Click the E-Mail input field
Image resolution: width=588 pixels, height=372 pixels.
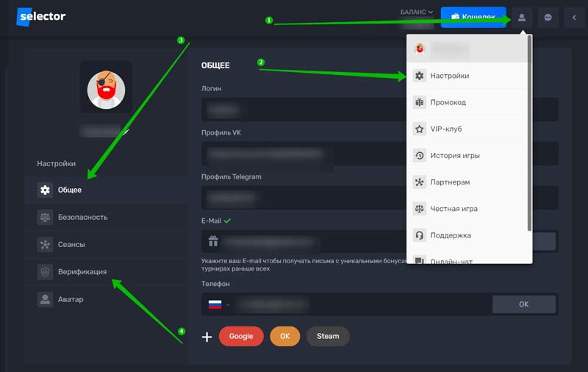(379, 241)
